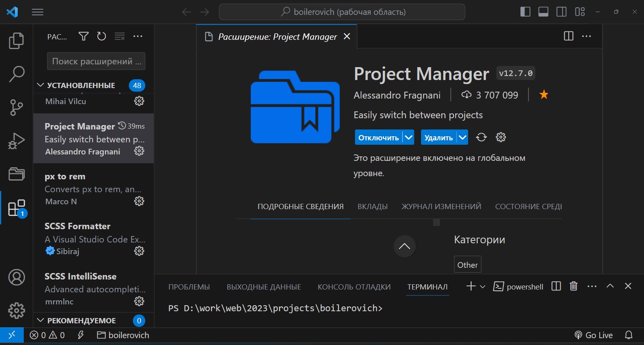This screenshot has height=345, width=644.
Task: Open editor more actions menu
Action: click(x=586, y=36)
